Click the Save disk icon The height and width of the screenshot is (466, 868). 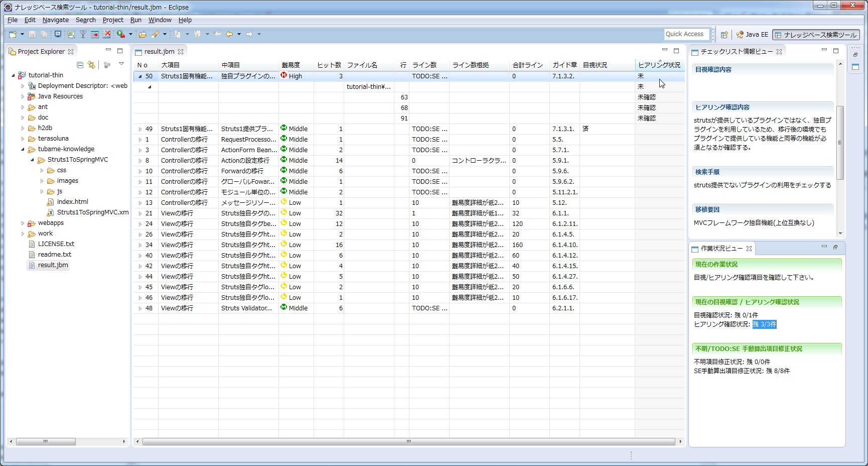32,34
